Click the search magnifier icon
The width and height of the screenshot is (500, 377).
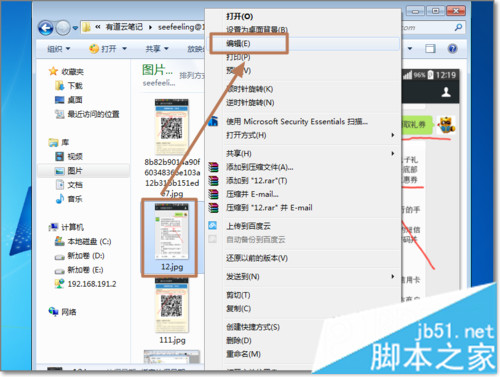click(x=458, y=27)
